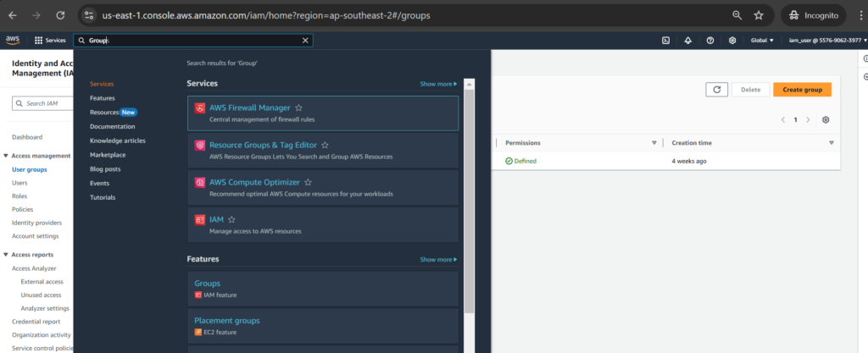Viewport: 868px width, 353px height.
Task: Toggle favorite star for IAM service
Action: (x=231, y=219)
